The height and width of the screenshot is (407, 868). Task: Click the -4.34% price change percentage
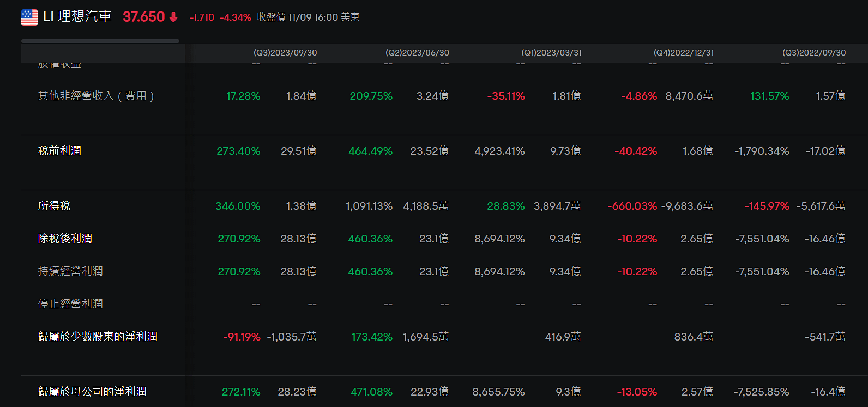point(236,17)
